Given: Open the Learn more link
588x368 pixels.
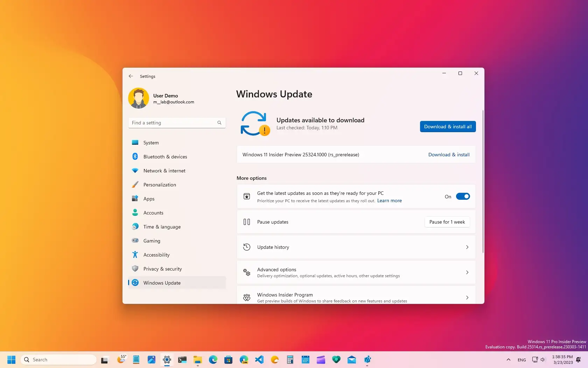Looking at the screenshot, I should tap(389, 201).
